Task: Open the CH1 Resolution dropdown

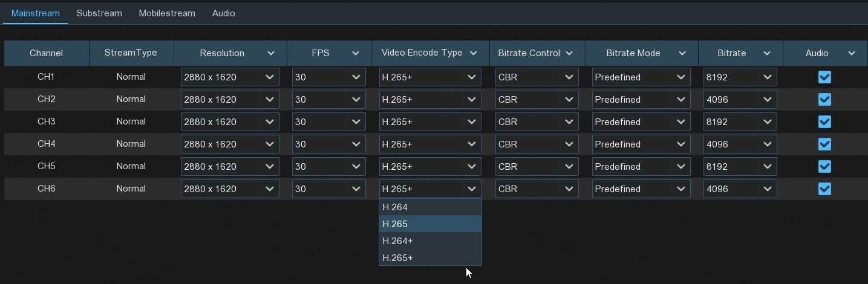Action: (x=230, y=77)
